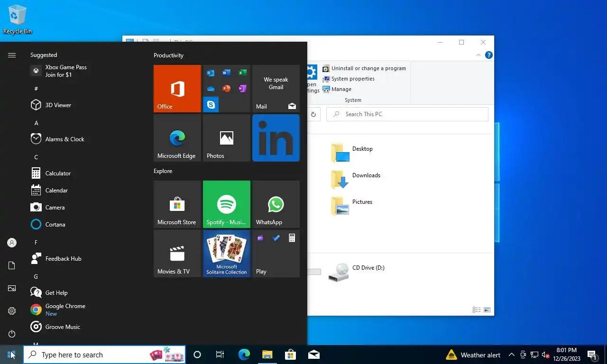The height and width of the screenshot is (364, 607).
Task: Open Pictures from Start sidebar
Action: 12,288
